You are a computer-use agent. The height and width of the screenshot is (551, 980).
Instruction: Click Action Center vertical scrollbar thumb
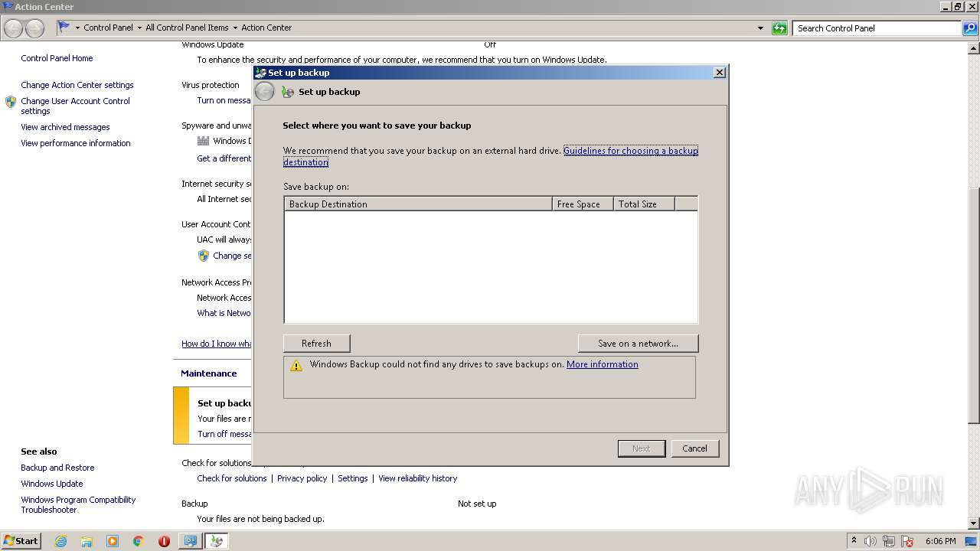(x=974, y=305)
